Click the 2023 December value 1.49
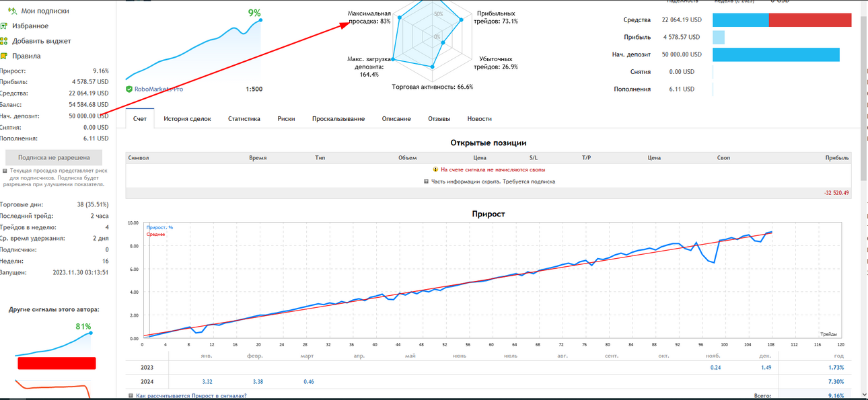This screenshot has height=400, width=868. pos(766,368)
